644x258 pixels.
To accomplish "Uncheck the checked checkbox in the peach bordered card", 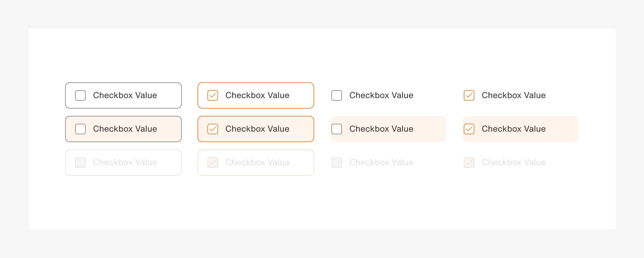I will 212,129.
